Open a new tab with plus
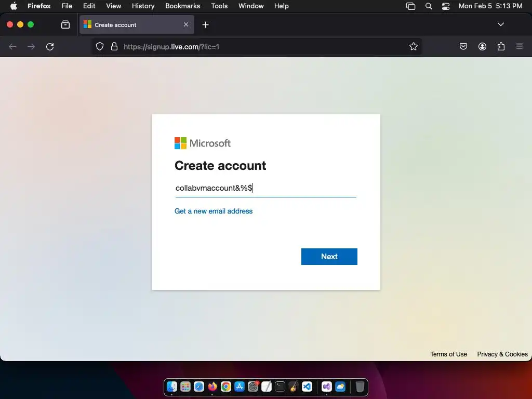The height and width of the screenshot is (399, 532). pos(205,25)
